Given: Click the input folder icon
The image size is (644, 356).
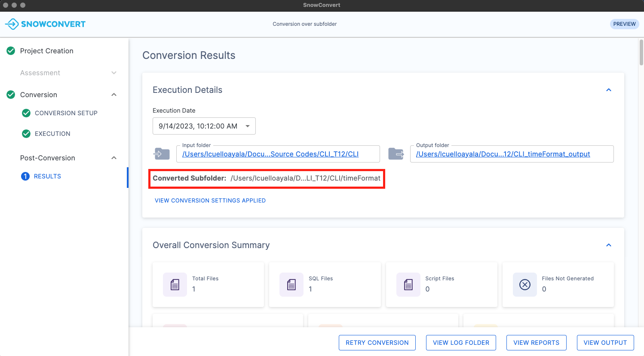Looking at the screenshot, I should 162,153.
